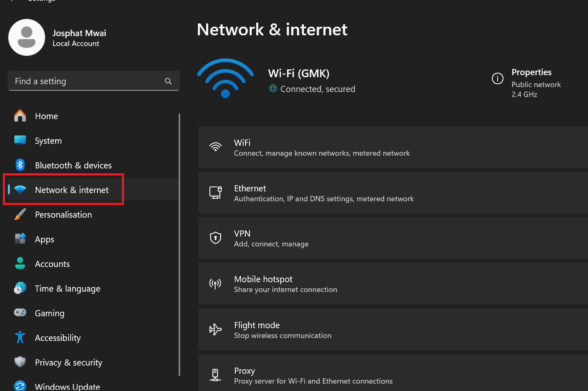Click the "Local Account" label
The image size is (588, 391).
(76, 44)
